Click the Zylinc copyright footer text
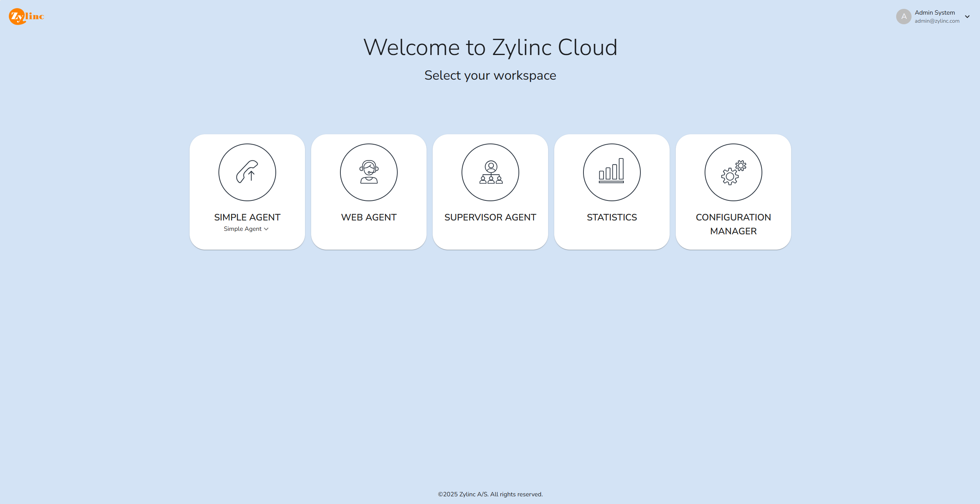 490,494
